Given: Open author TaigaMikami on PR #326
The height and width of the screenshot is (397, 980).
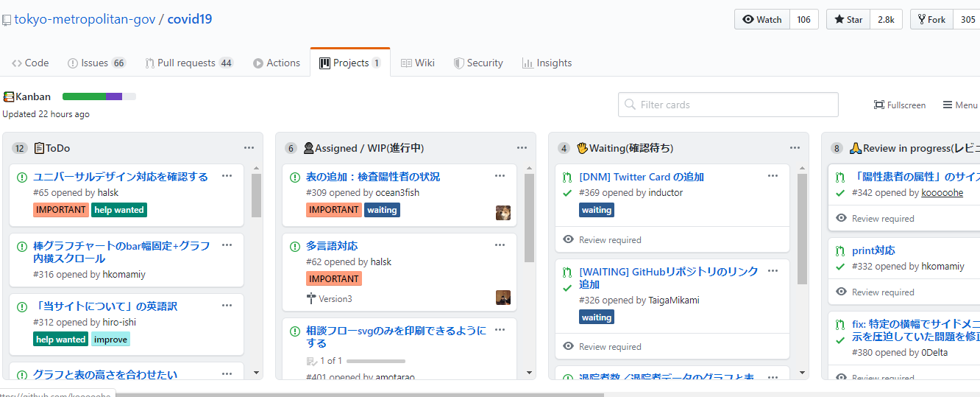Looking at the screenshot, I should click(x=674, y=301).
